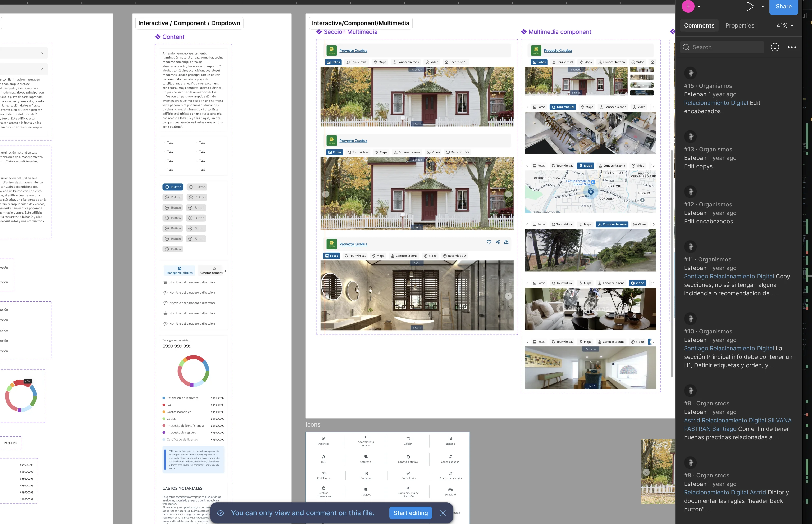This screenshot has height=524, width=812.
Task: Select the Content component label
Action: pos(170,37)
